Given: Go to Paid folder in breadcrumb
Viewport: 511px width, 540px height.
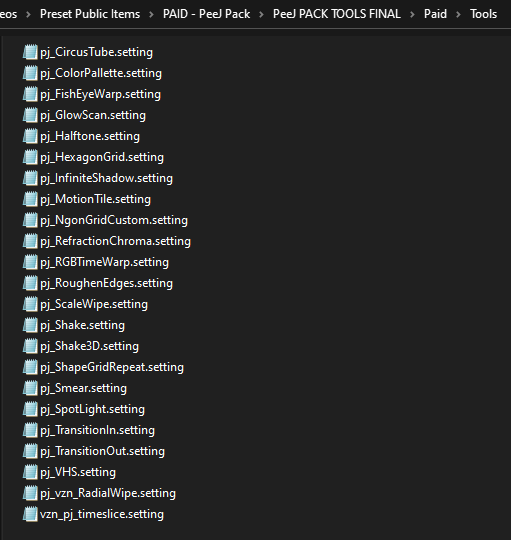Looking at the screenshot, I should (x=435, y=14).
